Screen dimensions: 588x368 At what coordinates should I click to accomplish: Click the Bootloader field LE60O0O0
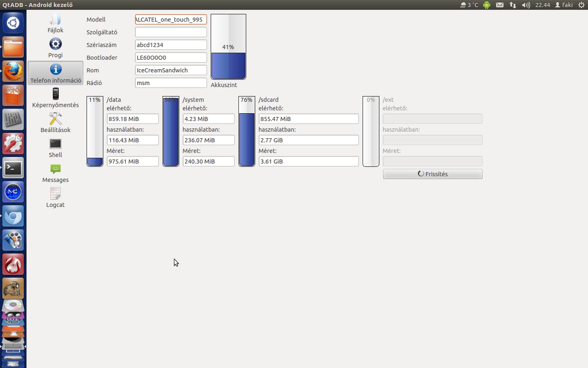171,58
